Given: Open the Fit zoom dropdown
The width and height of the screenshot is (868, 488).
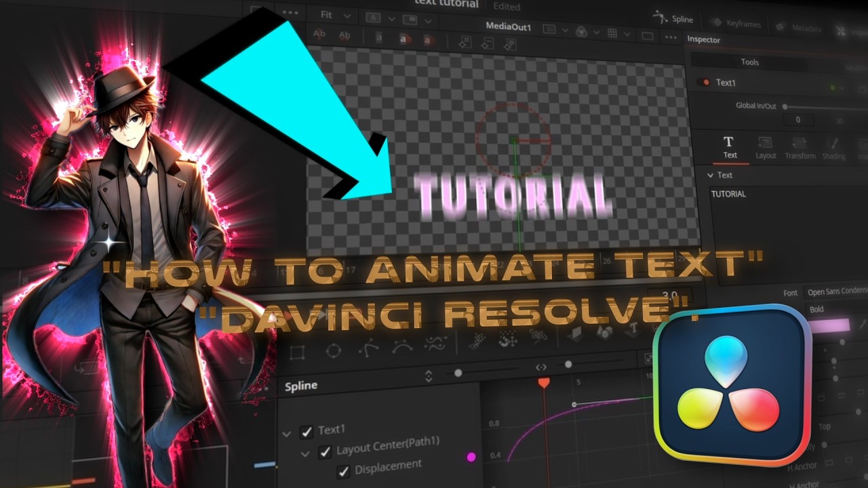Looking at the screenshot, I should click(x=335, y=15).
